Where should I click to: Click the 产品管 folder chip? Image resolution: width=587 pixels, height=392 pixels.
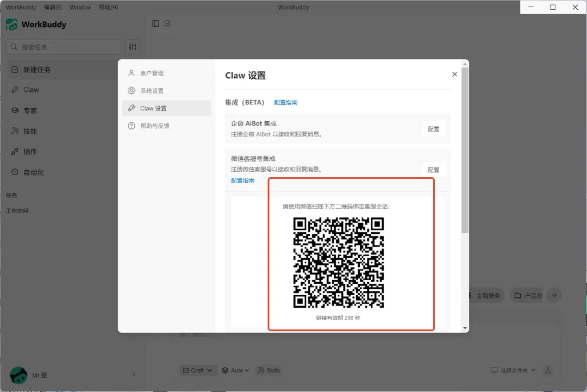click(526, 295)
